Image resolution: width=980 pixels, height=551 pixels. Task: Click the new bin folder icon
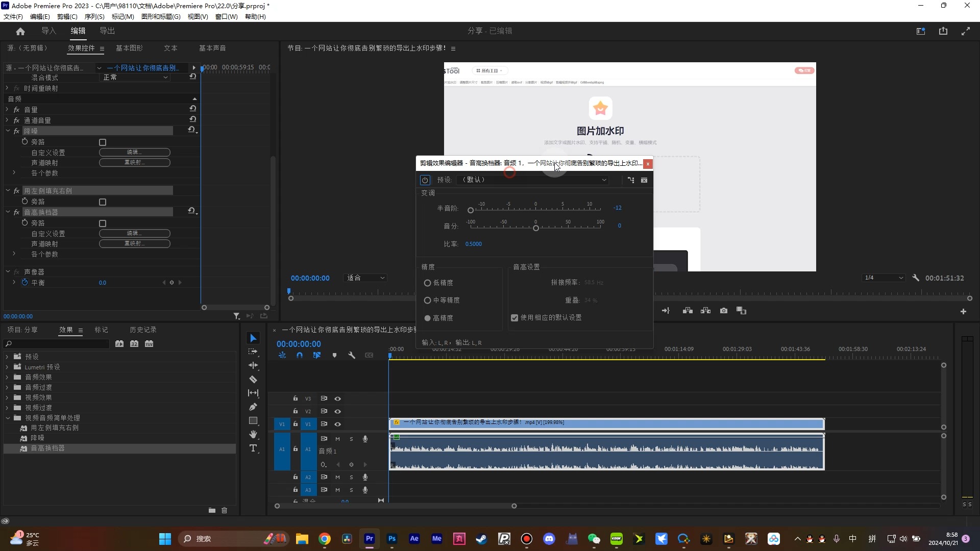click(212, 510)
